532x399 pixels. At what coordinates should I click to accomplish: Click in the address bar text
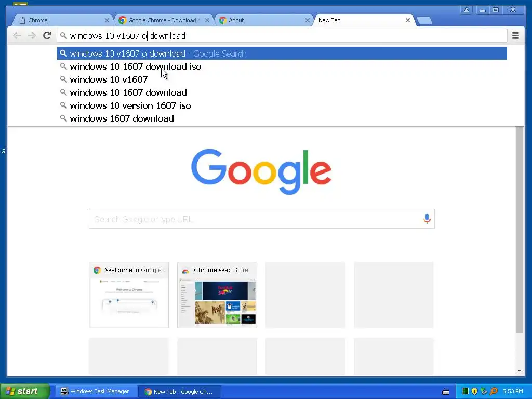coord(128,36)
